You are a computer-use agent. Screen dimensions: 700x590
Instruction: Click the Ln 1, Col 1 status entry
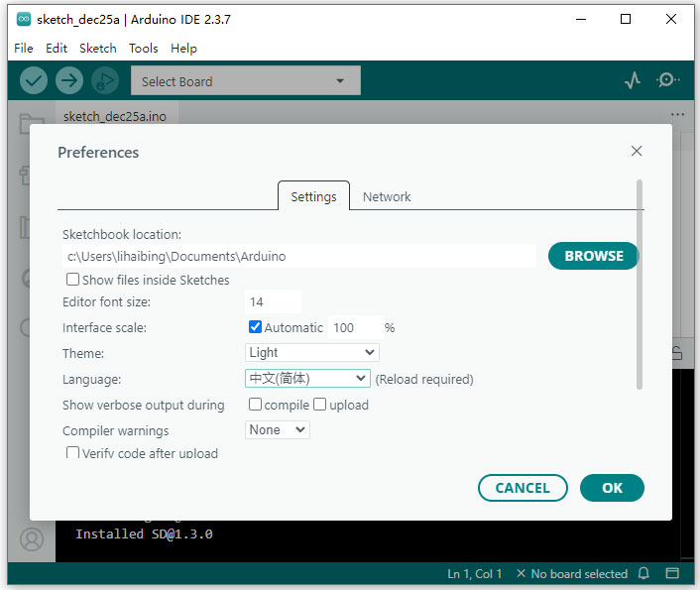tap(475, 573)
